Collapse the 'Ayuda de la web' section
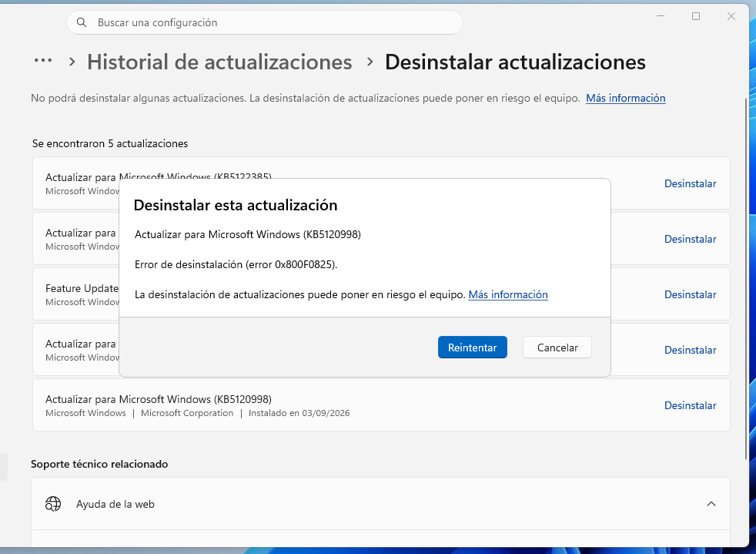Viewport: 756px width, 554px height. point(711,504)
